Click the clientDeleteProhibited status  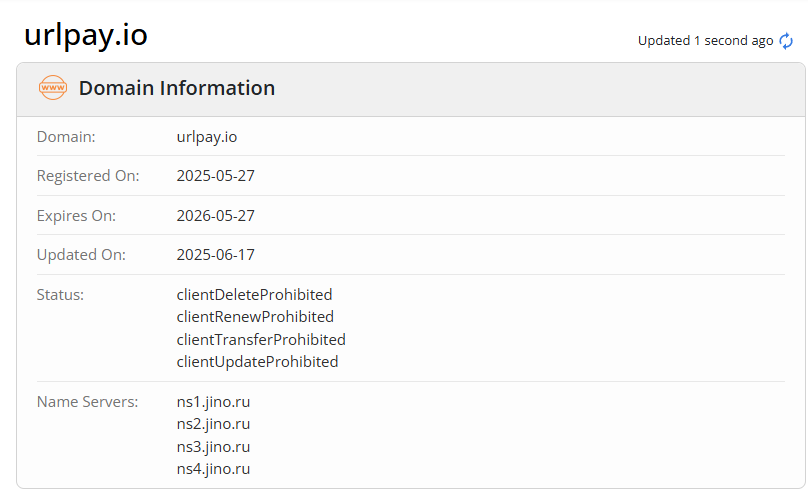pos(254,295)
